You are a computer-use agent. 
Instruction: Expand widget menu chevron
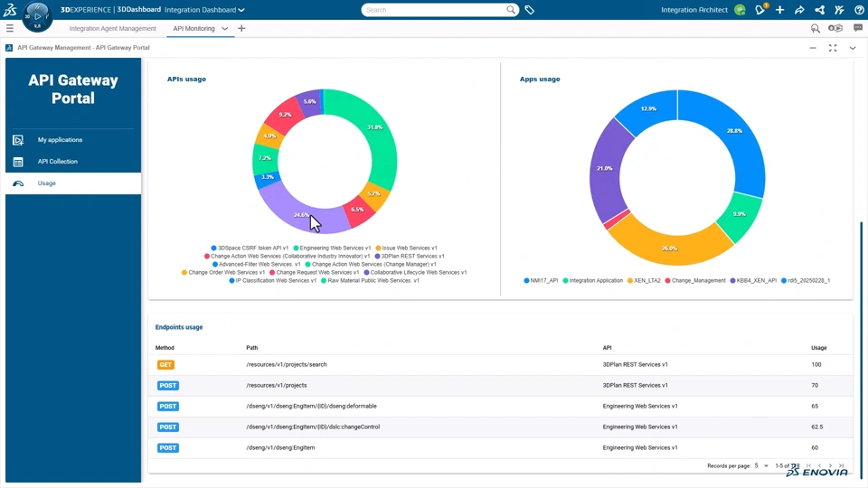point(853,48)
